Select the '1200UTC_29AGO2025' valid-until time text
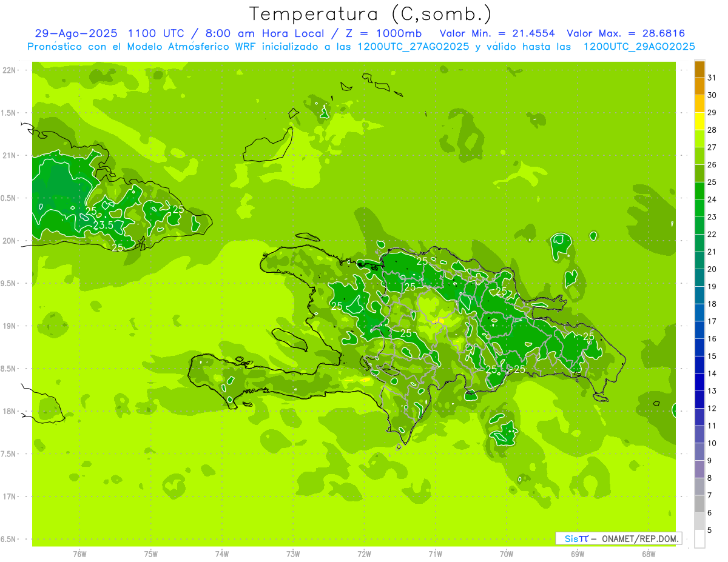728x562 pixels. 639,47
